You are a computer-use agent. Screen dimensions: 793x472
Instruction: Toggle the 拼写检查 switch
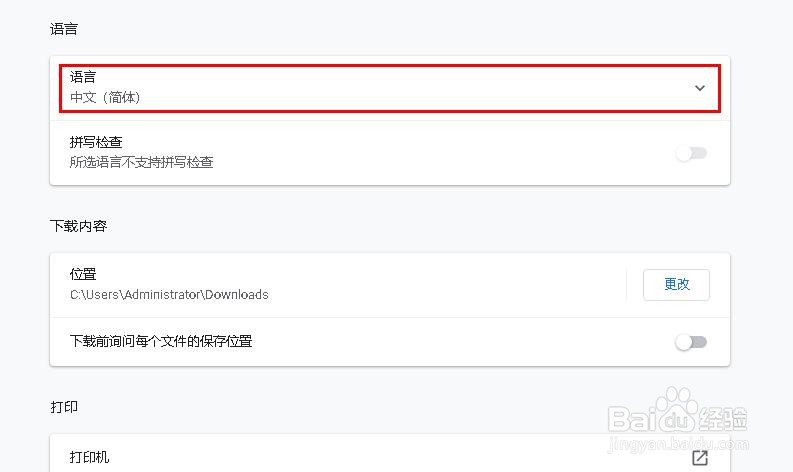click(691, 153)
